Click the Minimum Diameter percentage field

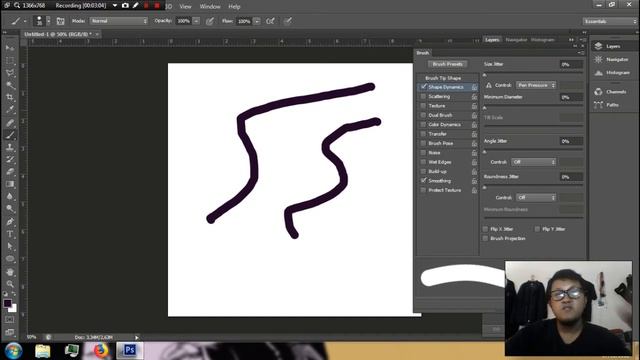(x=571, y=97)
